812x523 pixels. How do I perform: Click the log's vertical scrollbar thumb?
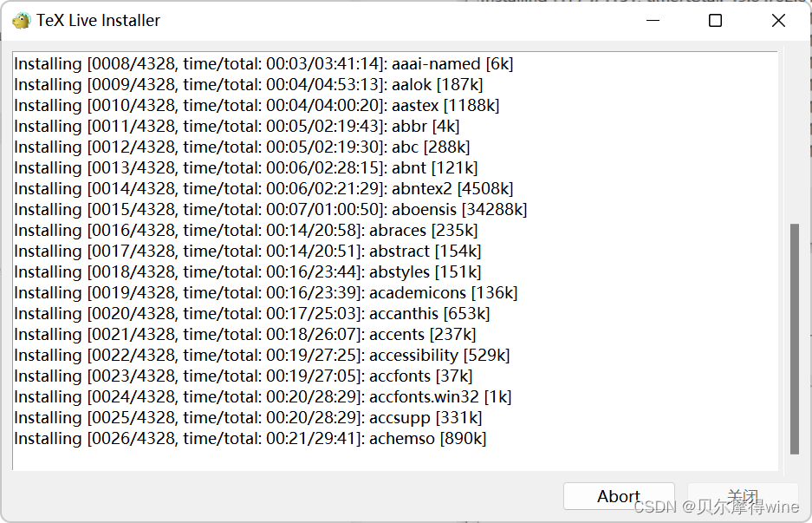click(794, 338)
